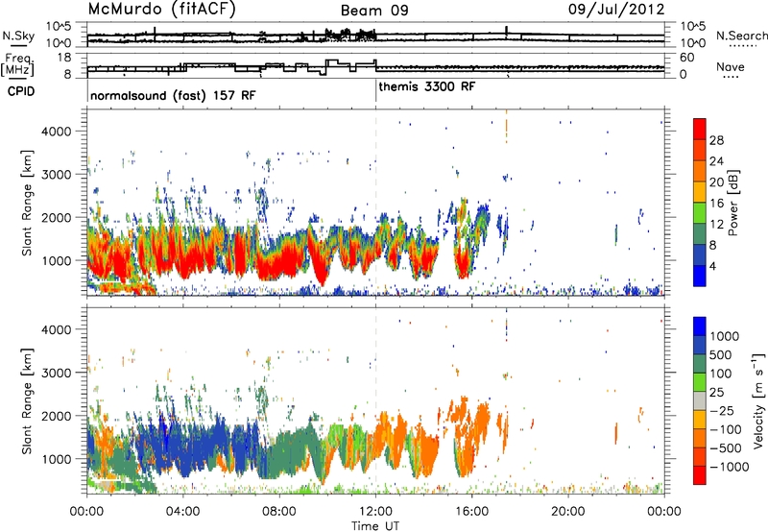
Task: Click the 'Beam 09' label
Action: pyautogui.click(x=374, y=11)
